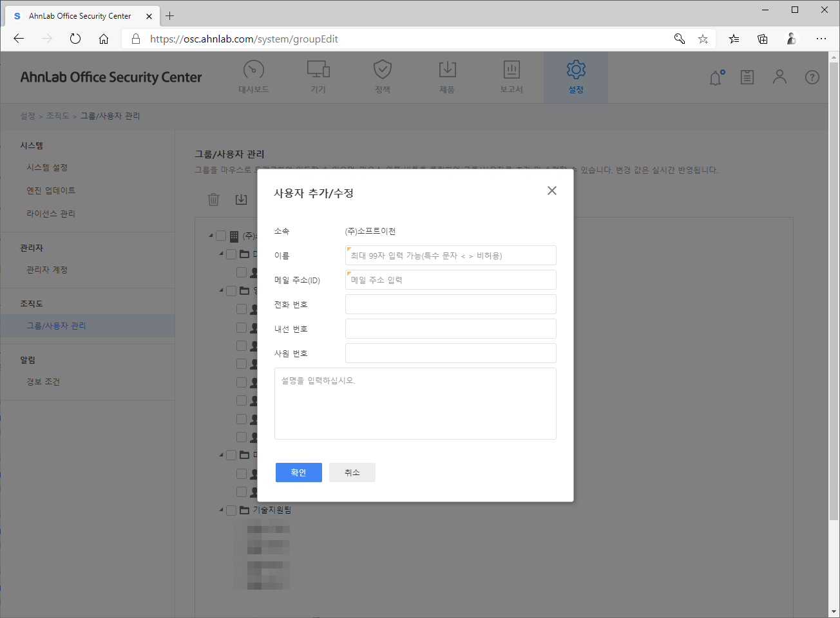Select 그룹/사용자 관리 in sidebar
840x618 pixels.
pos(88,326)
